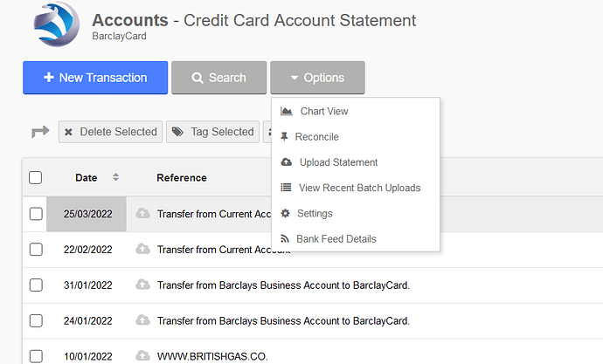Tick the select-all checkbox in header
The image size is (603, 364).
click(35, 177)
